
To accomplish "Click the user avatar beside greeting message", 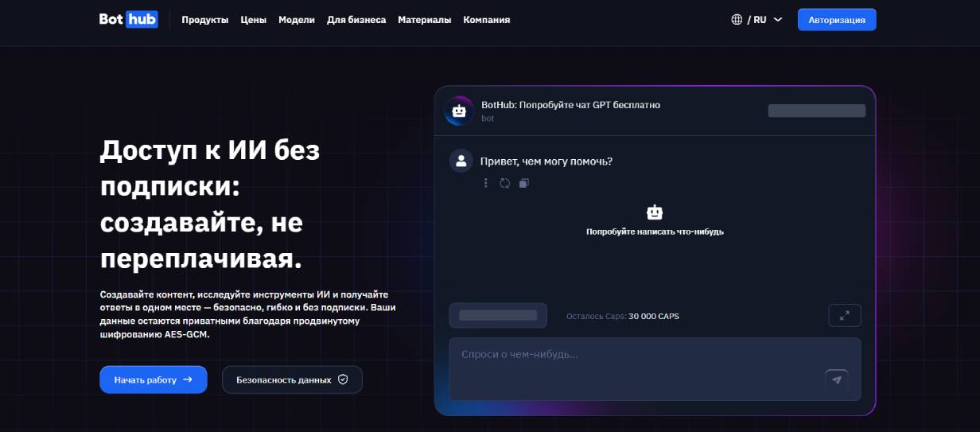I will point(461,161).
